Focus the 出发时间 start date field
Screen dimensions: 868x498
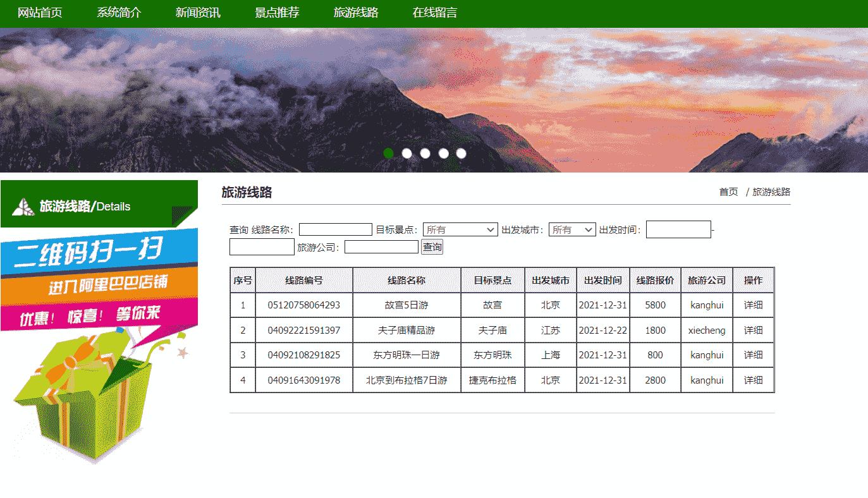pyautogui.click(x=679, y=229)
